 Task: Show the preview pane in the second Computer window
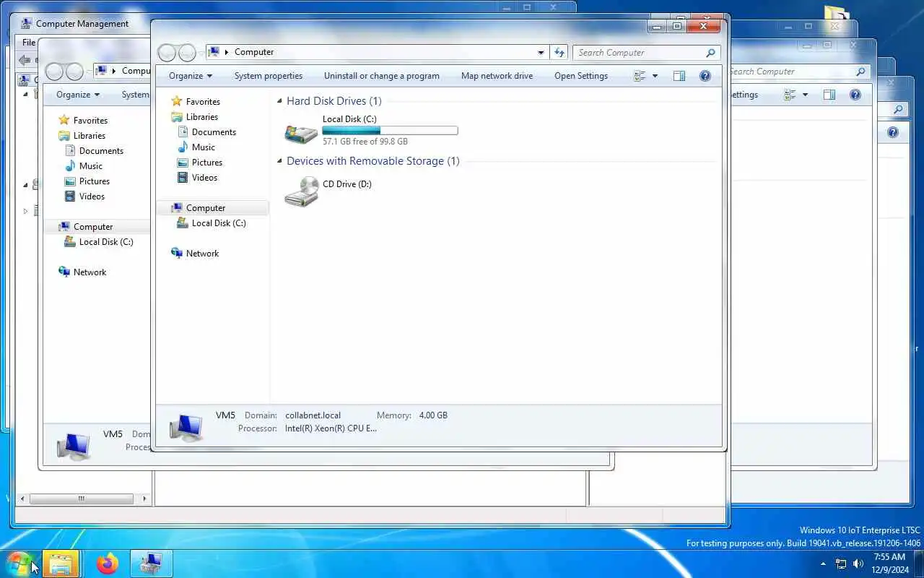coord(829,95)
